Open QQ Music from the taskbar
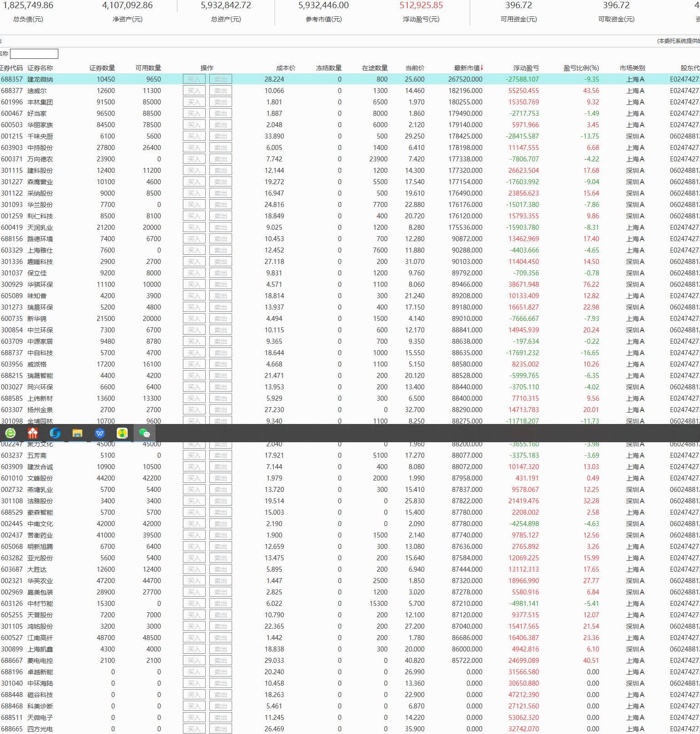This screenshot has width=700, height=734. tap(122, 433)
